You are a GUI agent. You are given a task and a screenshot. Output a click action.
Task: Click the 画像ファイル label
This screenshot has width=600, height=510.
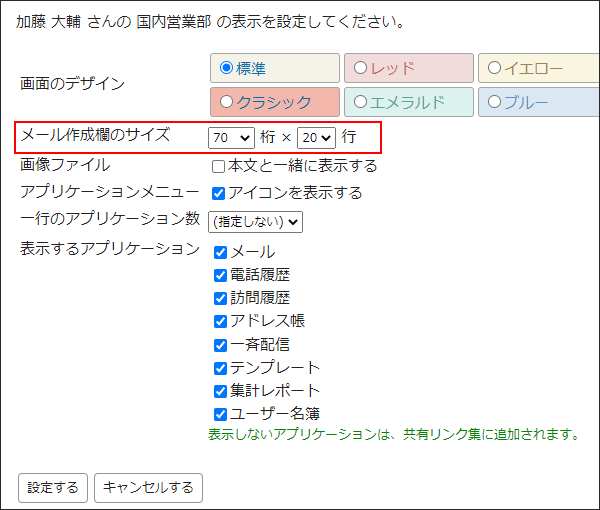65,165
